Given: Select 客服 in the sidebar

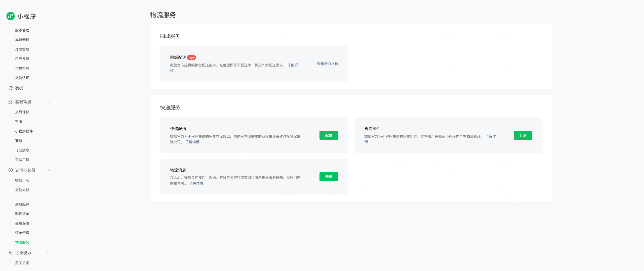Looking at the screenshot, I should [x=19, y=122].
